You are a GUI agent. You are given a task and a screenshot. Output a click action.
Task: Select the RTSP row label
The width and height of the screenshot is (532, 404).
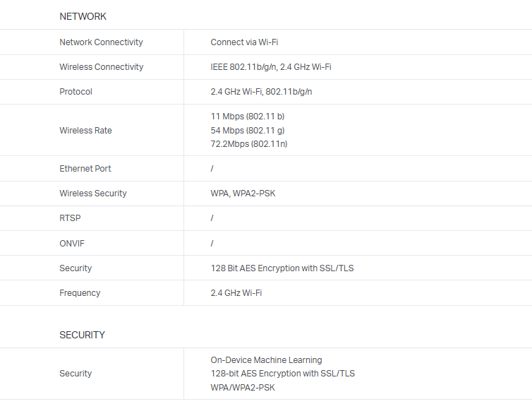(70, 218)
